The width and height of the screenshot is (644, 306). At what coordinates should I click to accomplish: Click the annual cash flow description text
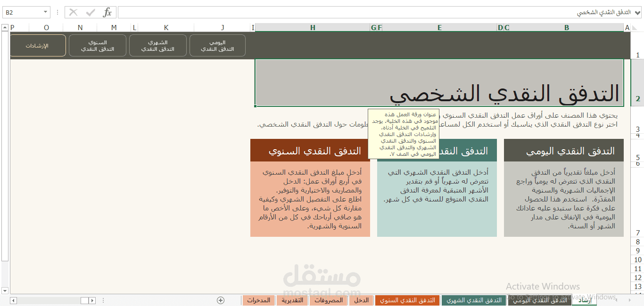[310, 199]
